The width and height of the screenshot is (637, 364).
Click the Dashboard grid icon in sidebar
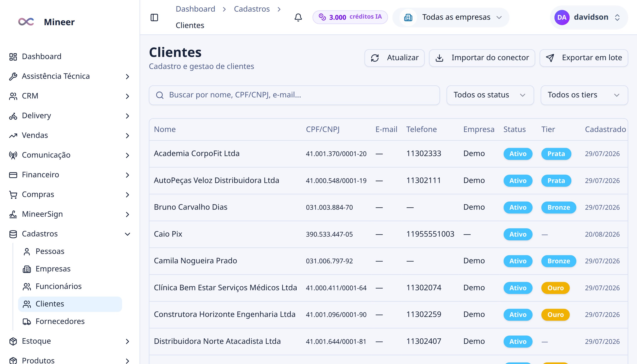13,57
